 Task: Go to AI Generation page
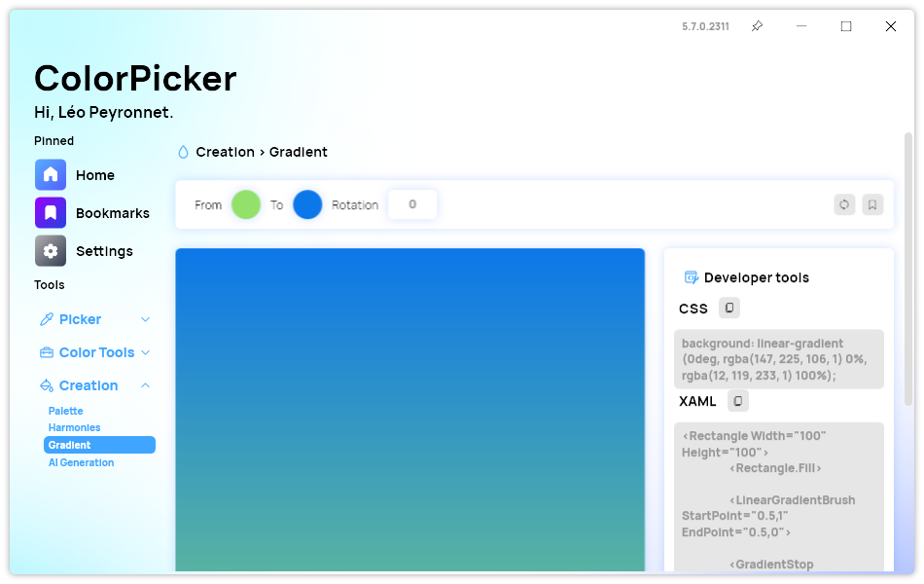coord(82,462)
